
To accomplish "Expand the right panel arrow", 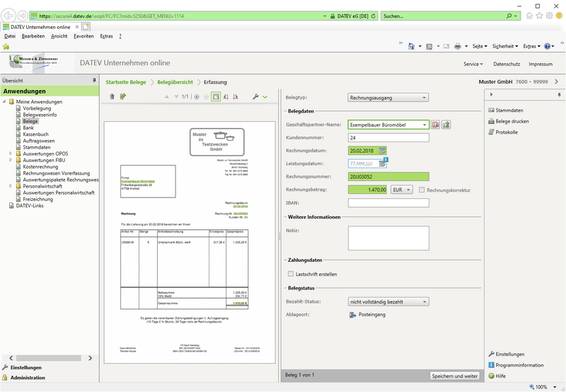I will (x=491, y=95).
